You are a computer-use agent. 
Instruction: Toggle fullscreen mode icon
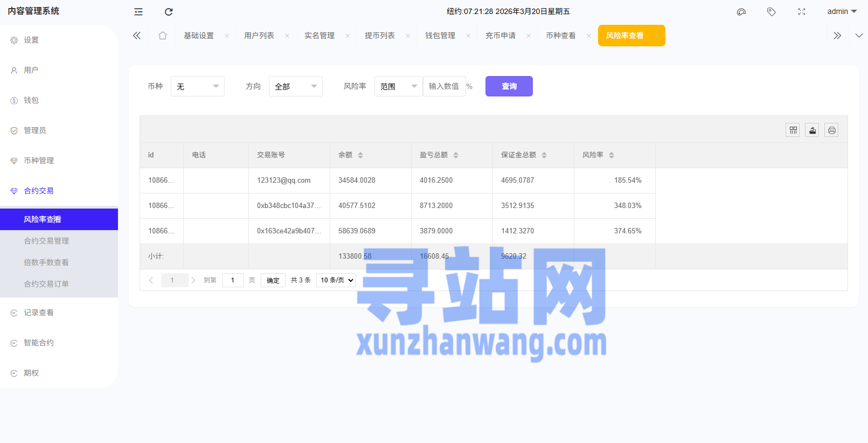tap(802, 12)
